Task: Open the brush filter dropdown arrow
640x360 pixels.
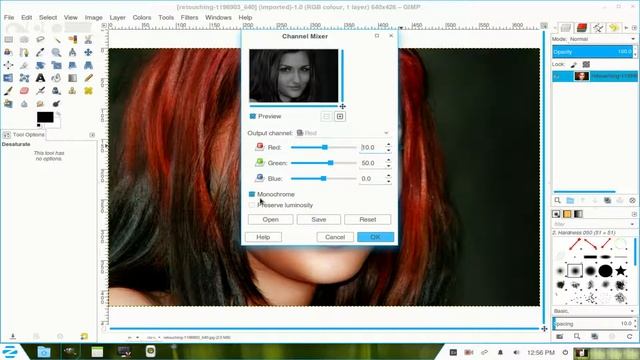Action: pos(632,224)
